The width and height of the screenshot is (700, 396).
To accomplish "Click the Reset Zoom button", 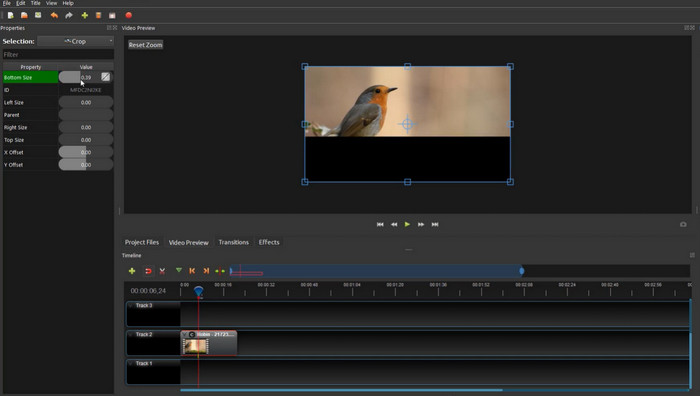I will click(146, 45).
